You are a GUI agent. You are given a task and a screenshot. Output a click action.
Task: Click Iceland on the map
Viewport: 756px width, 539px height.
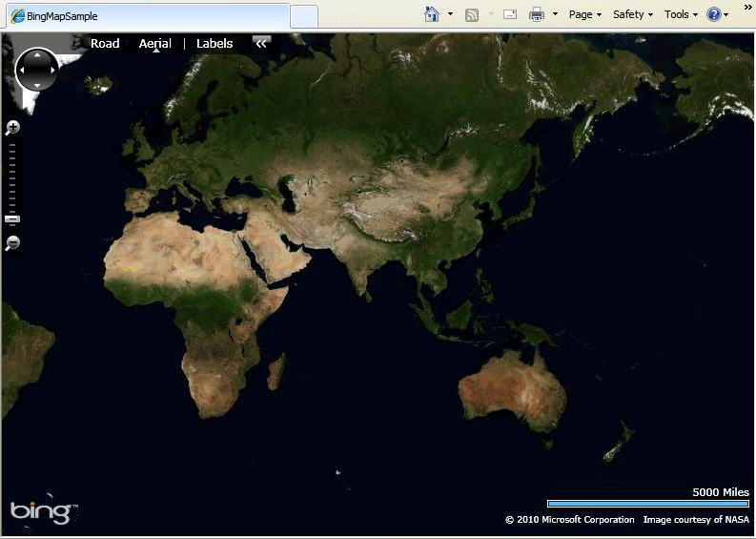point(99,85)
